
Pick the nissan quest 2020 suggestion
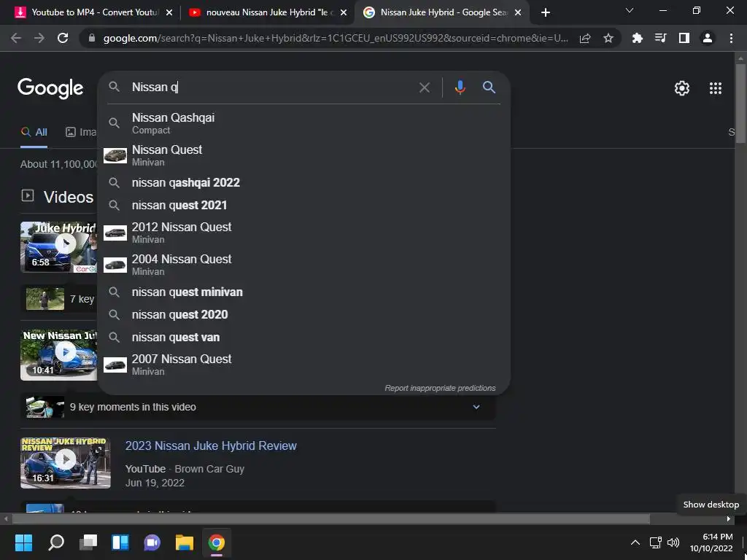click(x=303, y=315)
